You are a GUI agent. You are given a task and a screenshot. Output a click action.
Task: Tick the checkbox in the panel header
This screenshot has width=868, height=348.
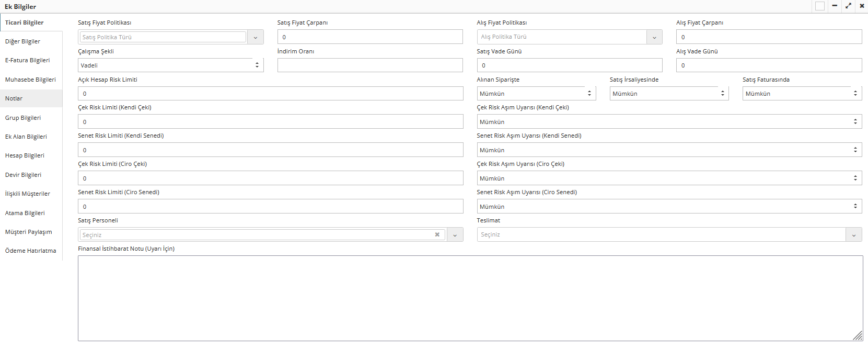click(x=820, y=6)
